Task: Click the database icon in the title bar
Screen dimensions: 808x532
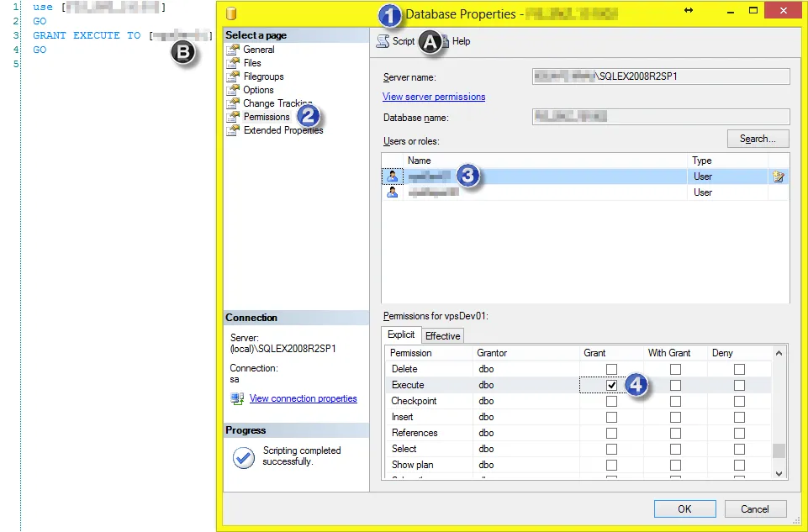Action: click(x=231, y=13)
